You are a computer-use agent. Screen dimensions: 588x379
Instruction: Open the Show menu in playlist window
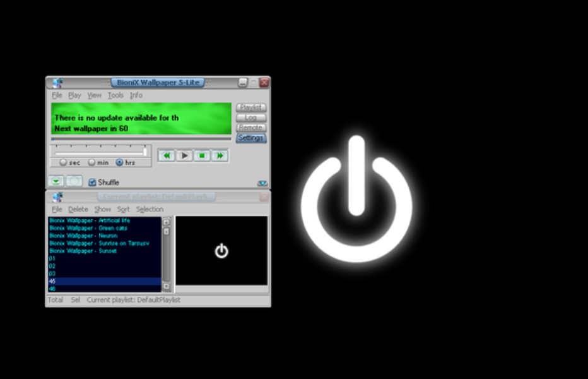pos(102,209)
